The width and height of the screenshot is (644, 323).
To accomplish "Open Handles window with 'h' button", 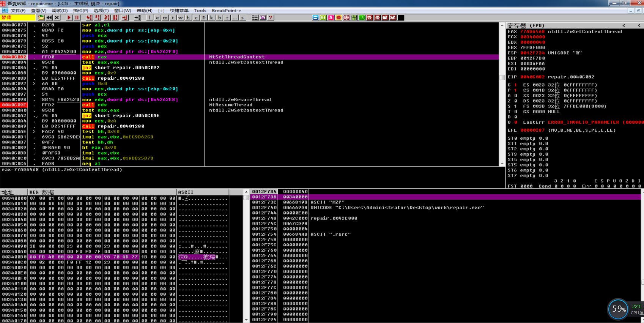I will coord(188,17).
